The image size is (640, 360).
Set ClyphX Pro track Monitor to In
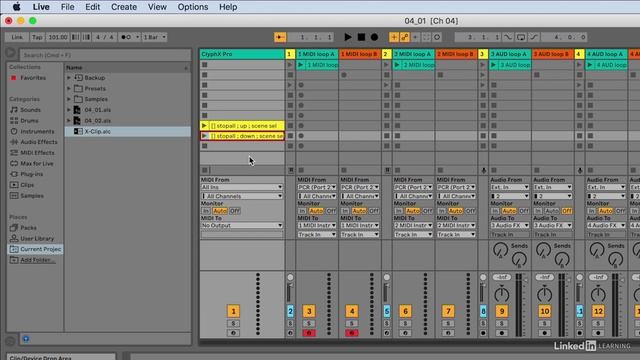[x=206, y=211]
